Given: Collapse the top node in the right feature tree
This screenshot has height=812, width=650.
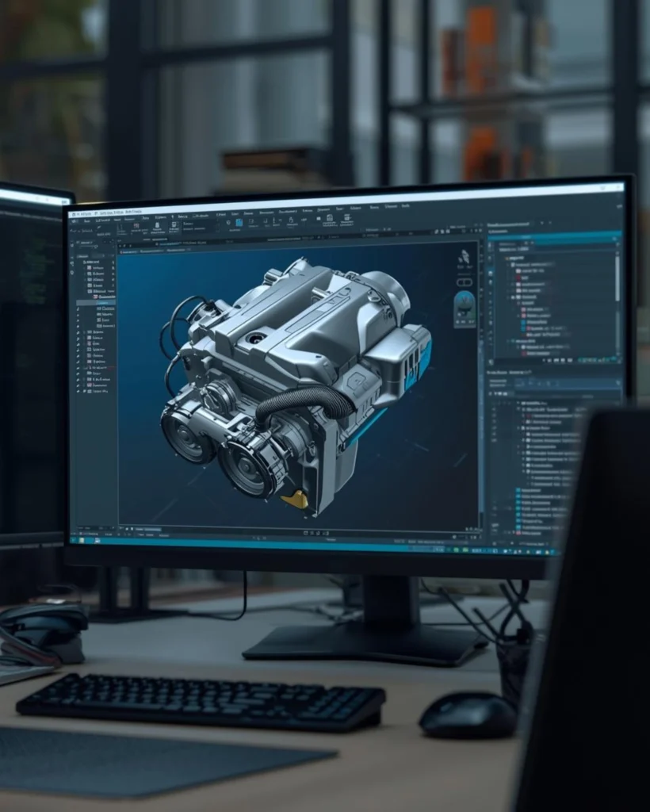Looking at the screenshot, I should (508, 256).
